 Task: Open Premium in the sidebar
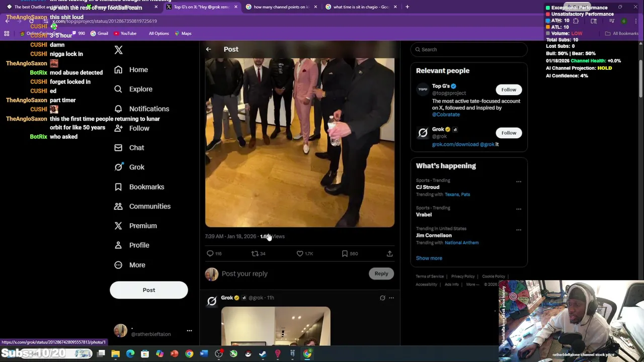(x=135, y=226)
